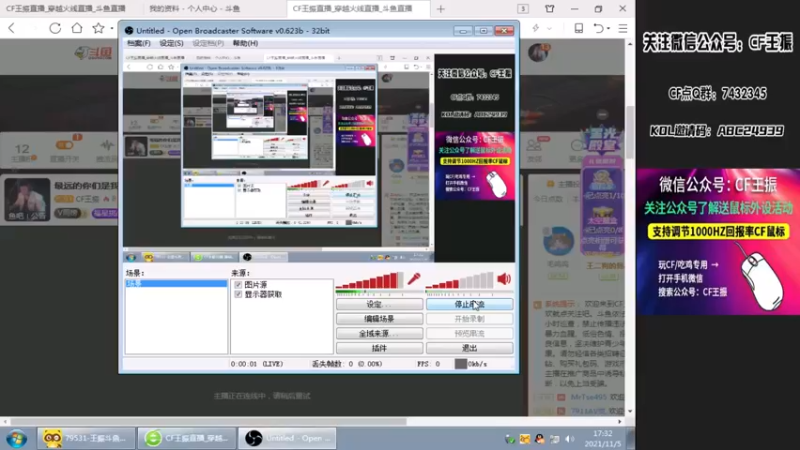Screen dimensions: 800x450
Task: Open a new browser tab
Action: [x=441, y=9]
